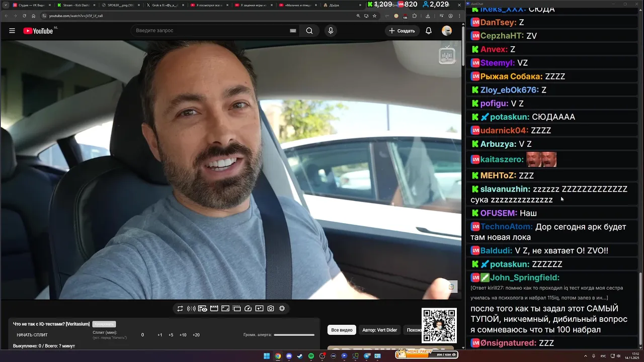Click the Создать button
Screen dimensions: 644x362
coord(403,31)
